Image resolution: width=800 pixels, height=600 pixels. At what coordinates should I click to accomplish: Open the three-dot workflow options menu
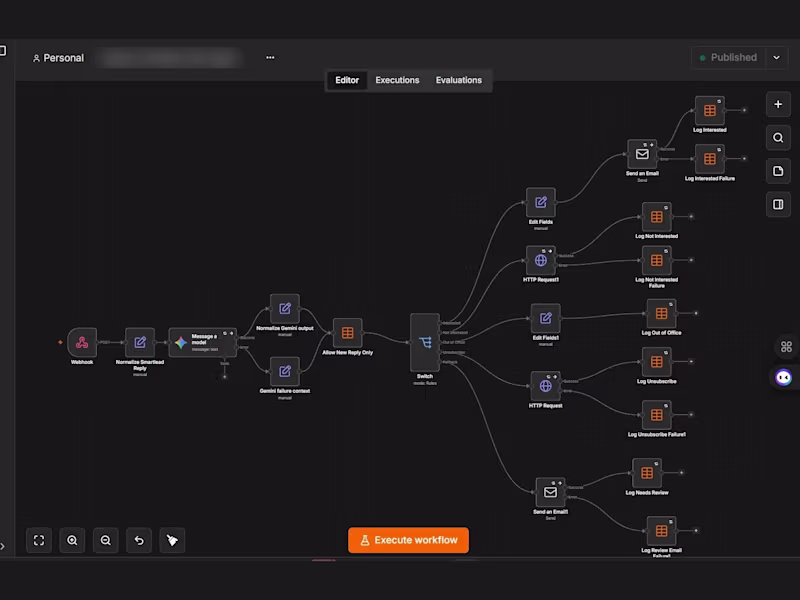coord(270,58)
